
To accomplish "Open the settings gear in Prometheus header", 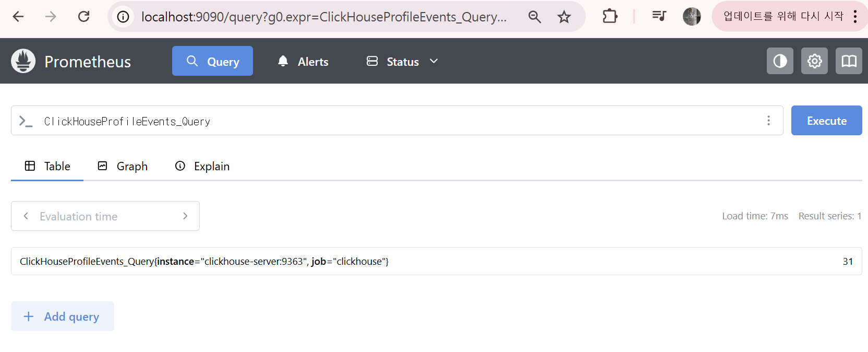I will [814, 61].
